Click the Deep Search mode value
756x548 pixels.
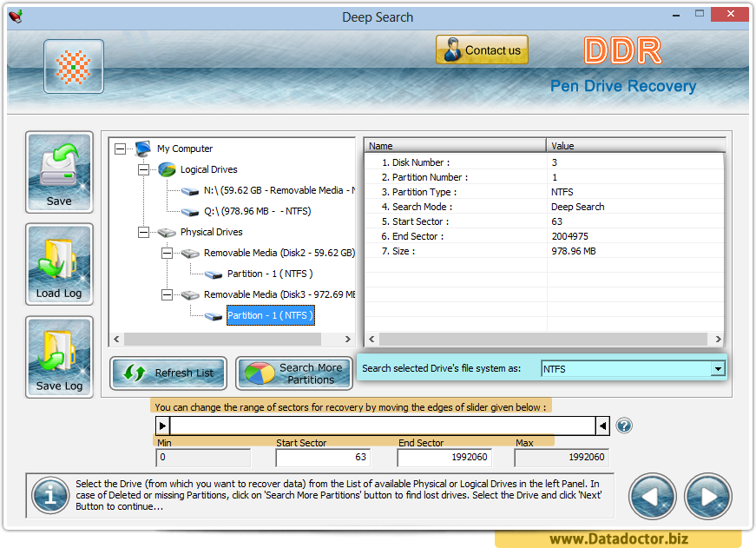577,207
